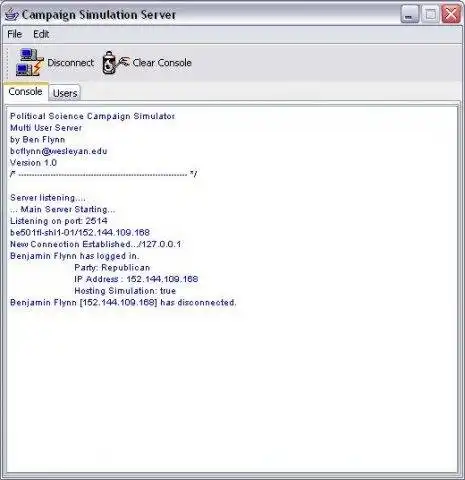Click the dashed comment separator line

click(x=104, y=174)
